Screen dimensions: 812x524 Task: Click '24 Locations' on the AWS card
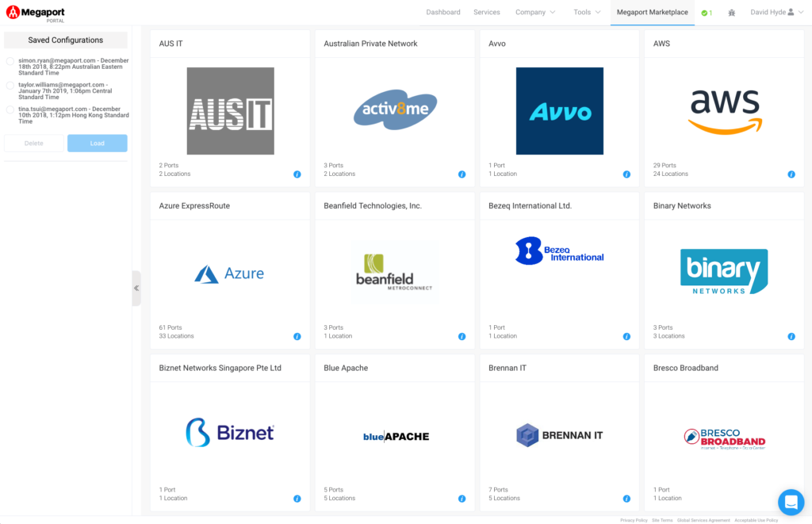coord(671,174)
